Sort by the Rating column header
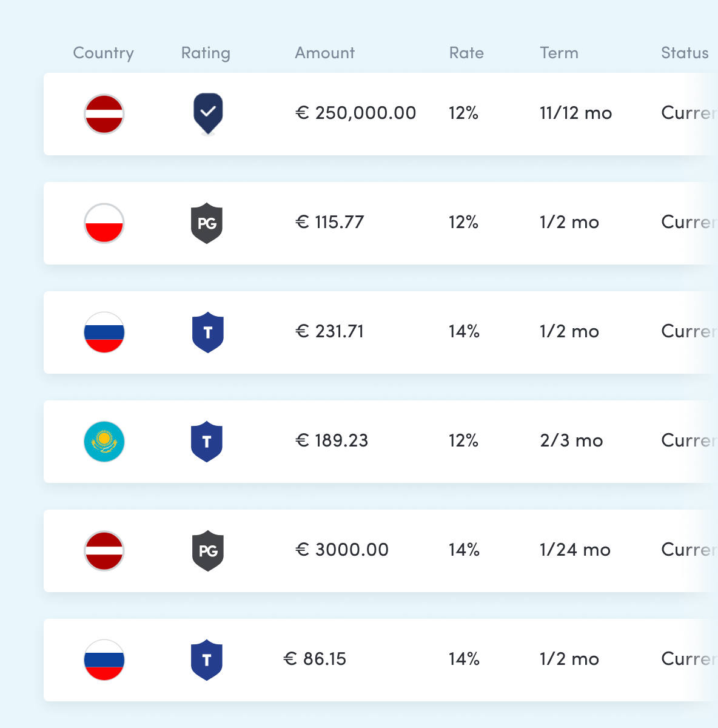Image resolution: width=718 pixels, height=728 pixels. 206,53
